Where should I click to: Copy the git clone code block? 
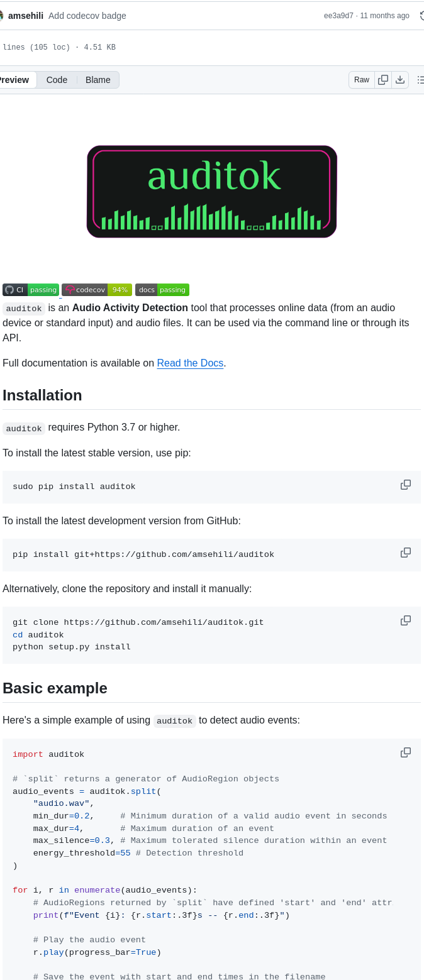tap(406, 620)
